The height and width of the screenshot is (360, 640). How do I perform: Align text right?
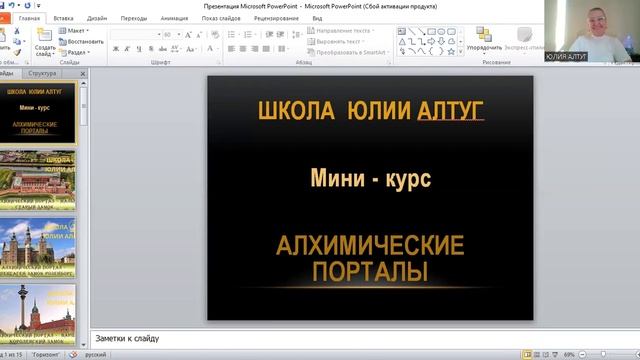point(255,49)
